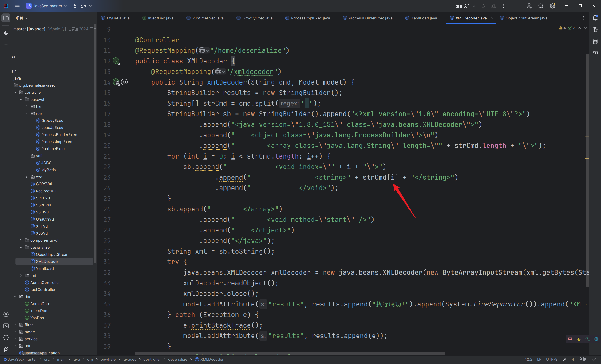Open the 当前文件 run configuration dropdown

(x=465, y=6)
